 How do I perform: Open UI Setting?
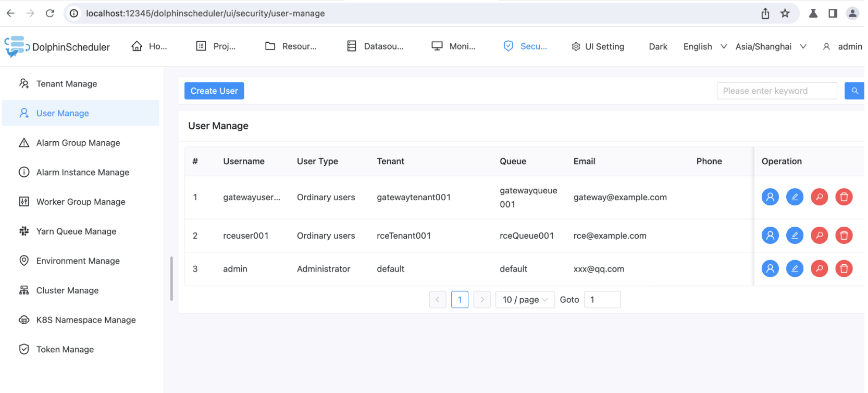598,46
